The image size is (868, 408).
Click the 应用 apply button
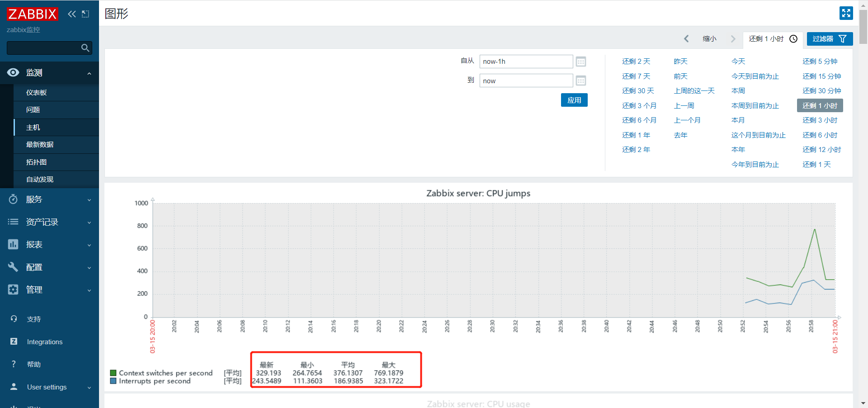coord(574,100)
